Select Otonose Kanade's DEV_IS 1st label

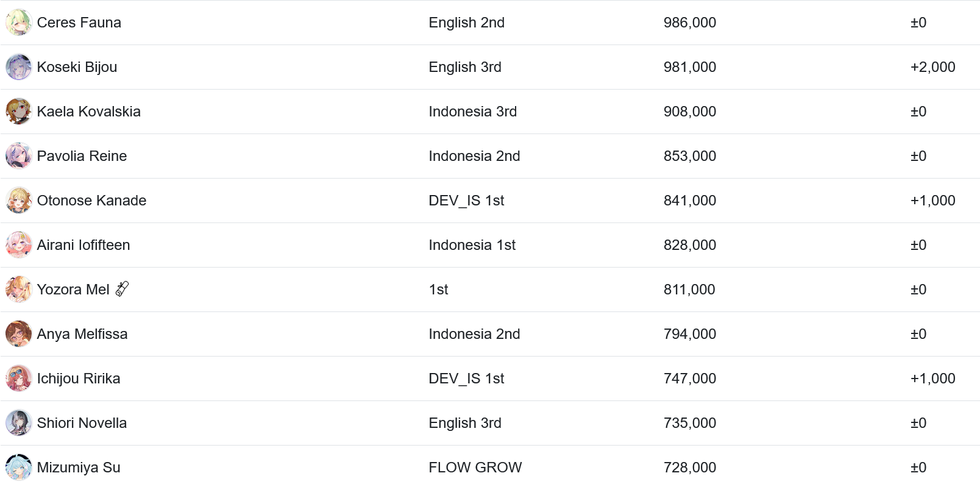pos(466,201)
